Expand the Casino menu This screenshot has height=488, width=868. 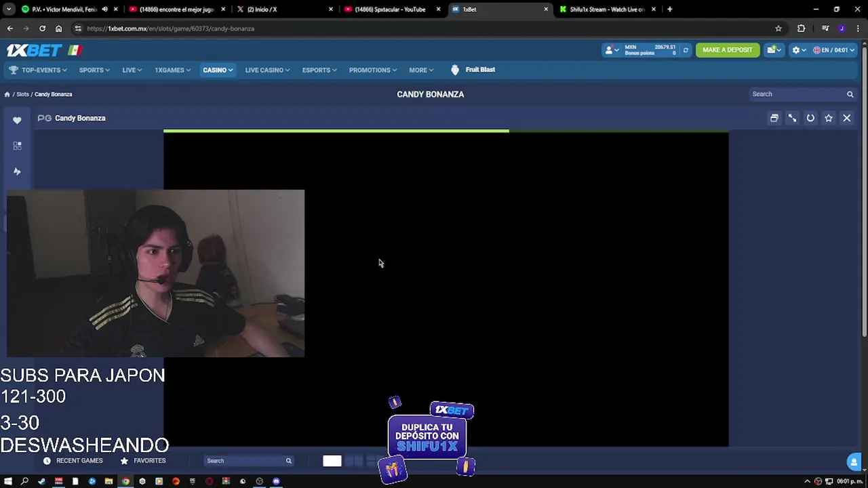[218, 70]
